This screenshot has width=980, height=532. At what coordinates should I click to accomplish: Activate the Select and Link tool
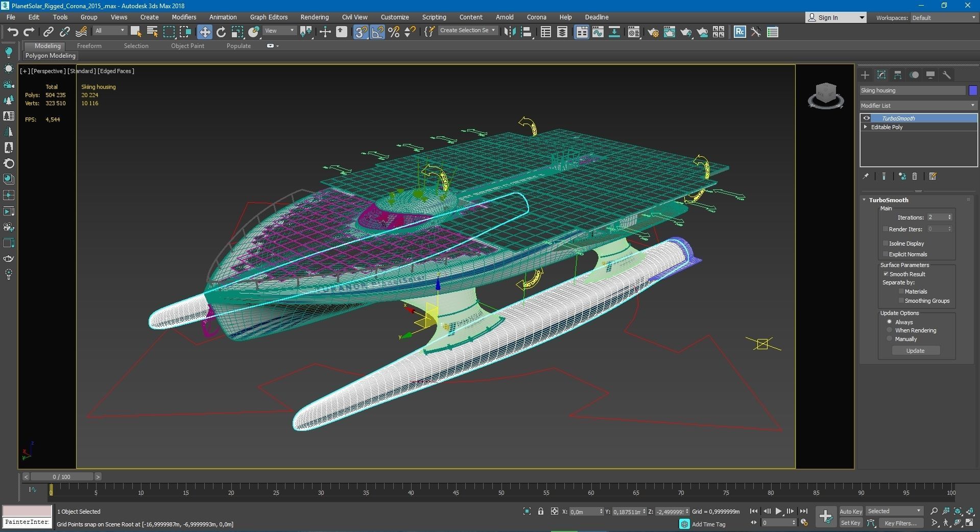click(x=48, y=32)
